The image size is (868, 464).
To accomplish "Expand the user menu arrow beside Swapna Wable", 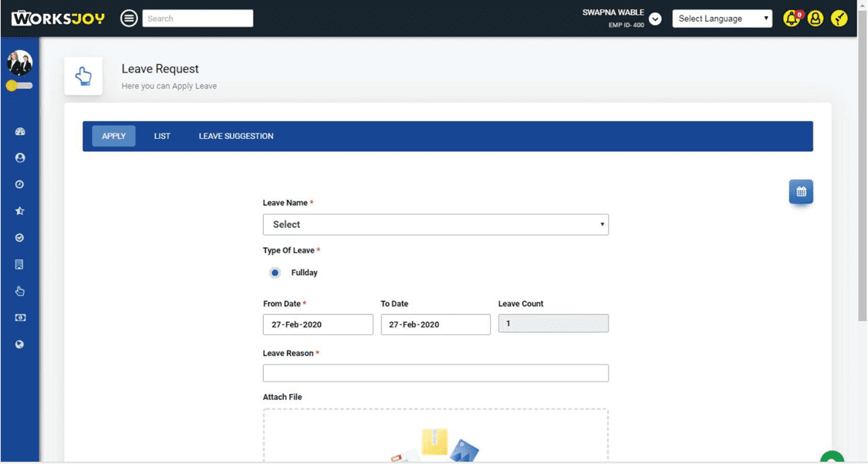I will click(655, 19).
